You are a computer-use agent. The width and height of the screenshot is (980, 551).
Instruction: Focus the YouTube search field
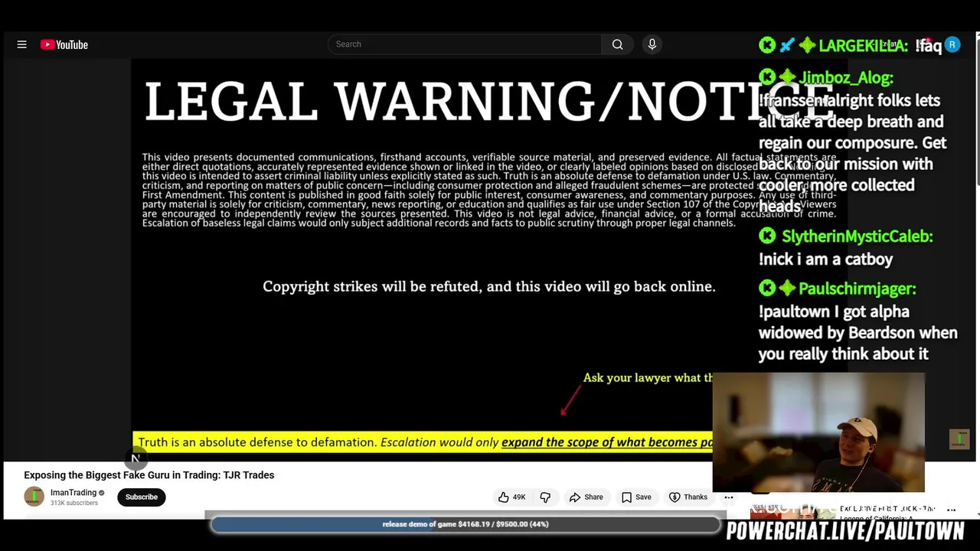pyautogui.click(x=465, y=44)
